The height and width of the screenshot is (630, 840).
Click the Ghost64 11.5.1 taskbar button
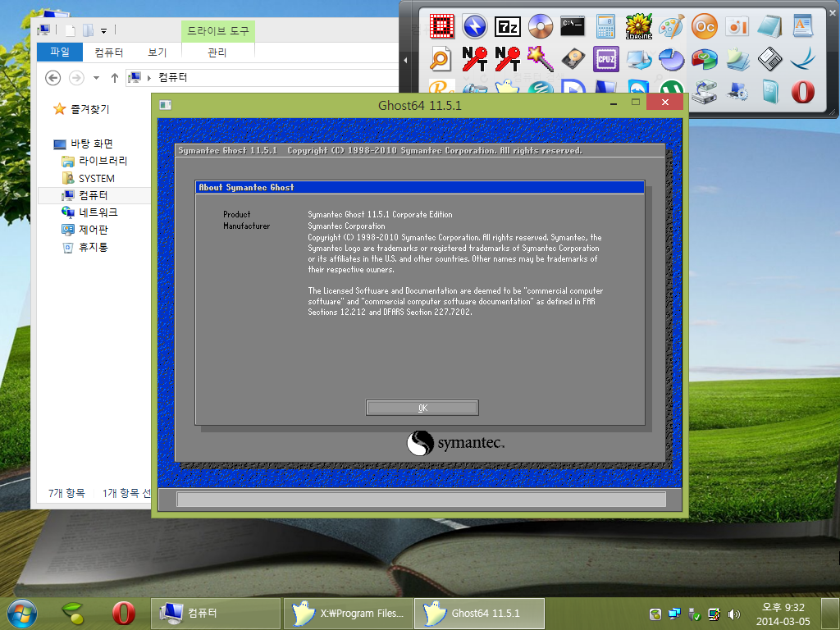coord(480,614)
